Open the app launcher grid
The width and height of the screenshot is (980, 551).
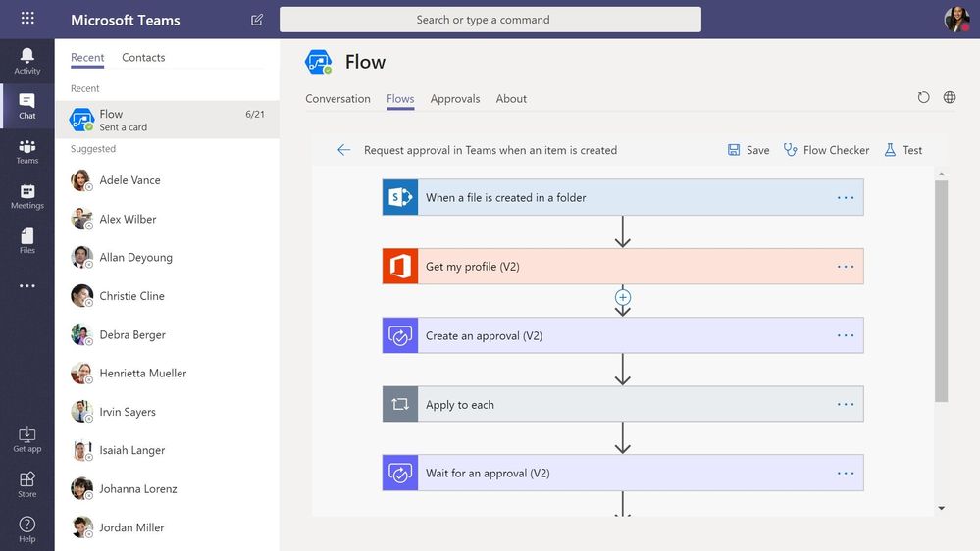click(x=27, y=18)
